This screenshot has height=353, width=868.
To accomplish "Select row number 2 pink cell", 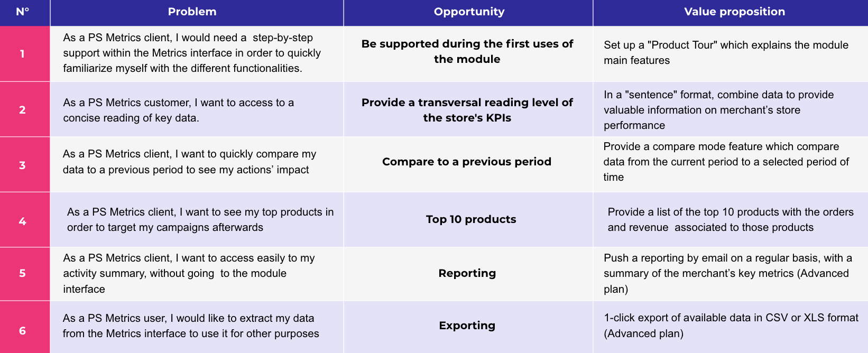I will click(x=23, y=110).
